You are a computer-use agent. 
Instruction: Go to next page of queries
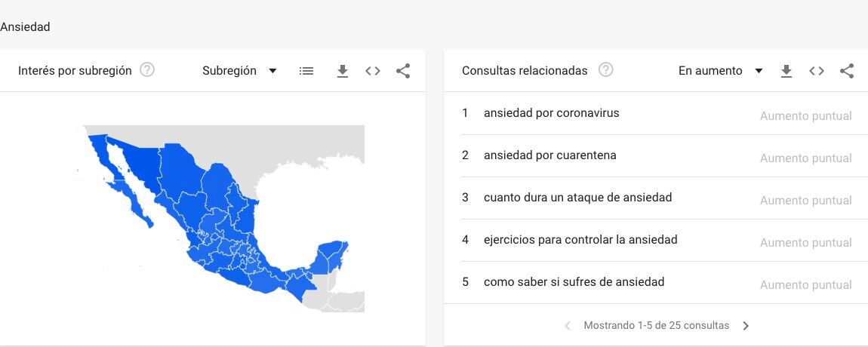[746, 326]
